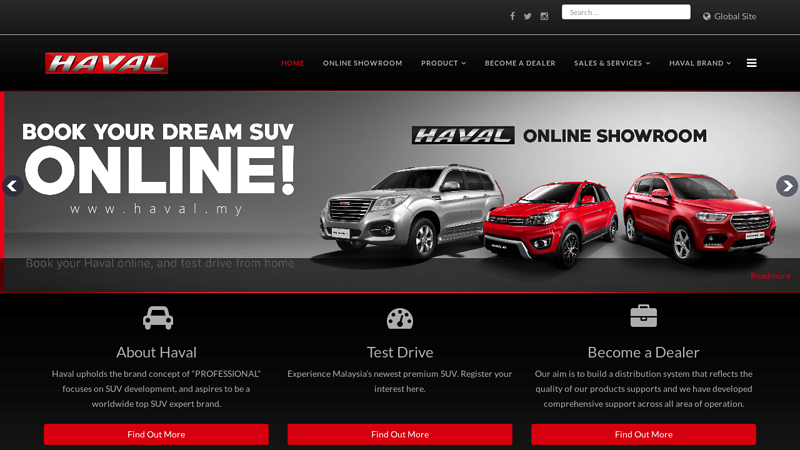
Task: Click the car icon above About Haval
Action: (x=158, y=318)
